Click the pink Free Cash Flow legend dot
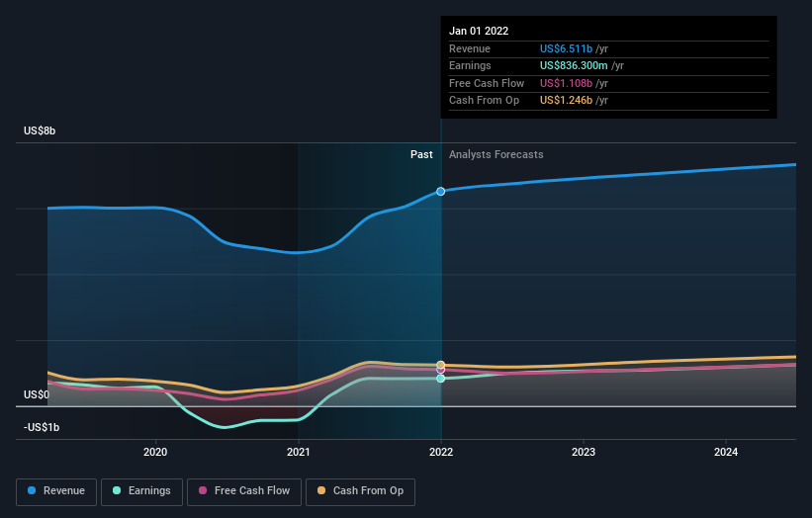Screen dimensions: 812x518 [203, 490]
